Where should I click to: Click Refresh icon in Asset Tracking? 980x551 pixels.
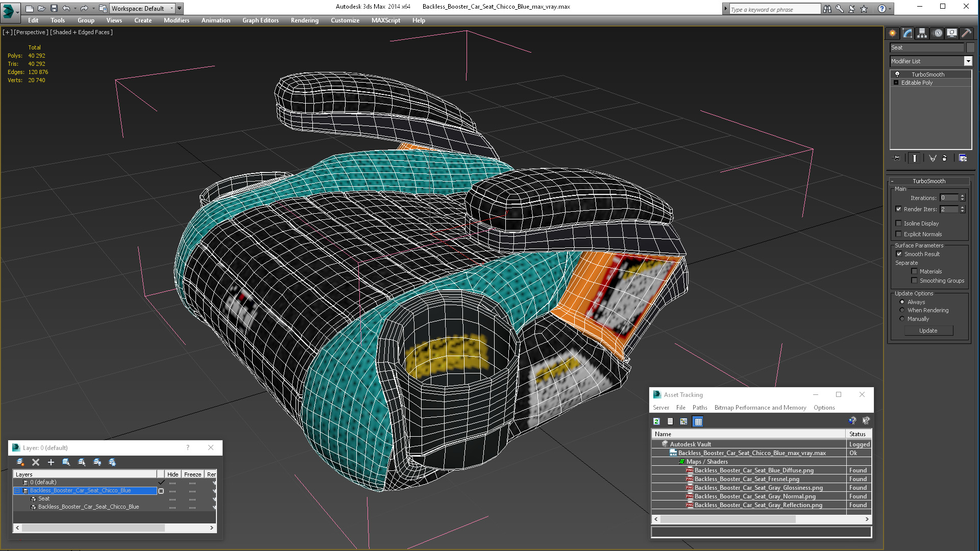tap(657, 421)
